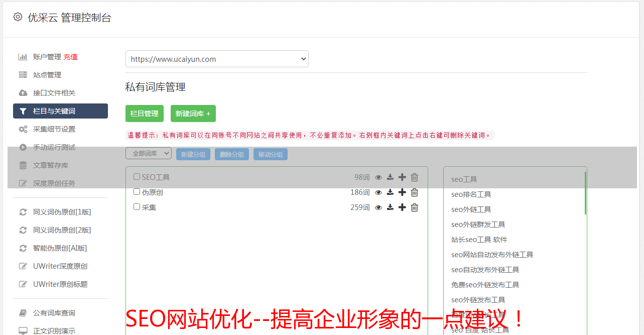This screenshot has width=644, height=335.
Task: Open 账户管理 in the sidebar
Action: [47, 57]
